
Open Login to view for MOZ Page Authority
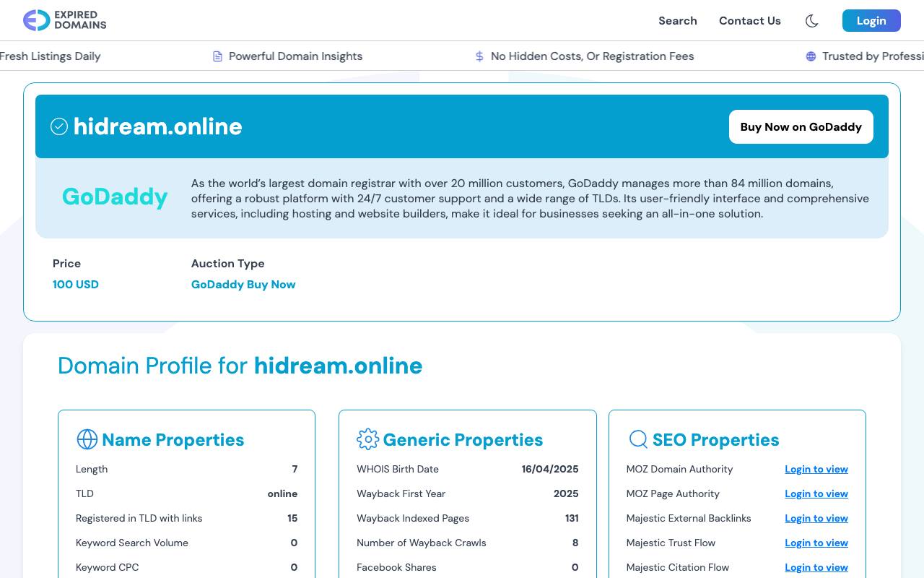(816, 493)
